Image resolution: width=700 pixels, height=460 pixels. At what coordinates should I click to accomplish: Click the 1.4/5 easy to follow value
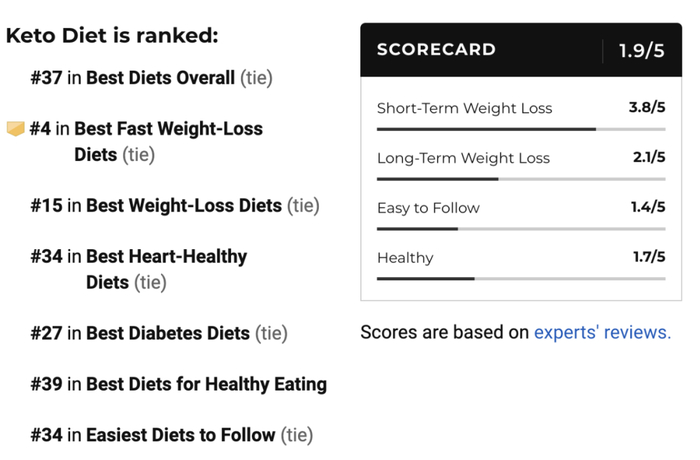tap(648, 207)
